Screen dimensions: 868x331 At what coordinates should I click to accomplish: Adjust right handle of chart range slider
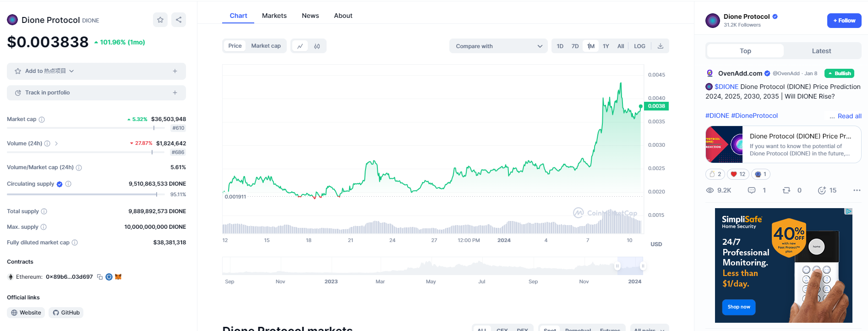click(x=643, y=266)
